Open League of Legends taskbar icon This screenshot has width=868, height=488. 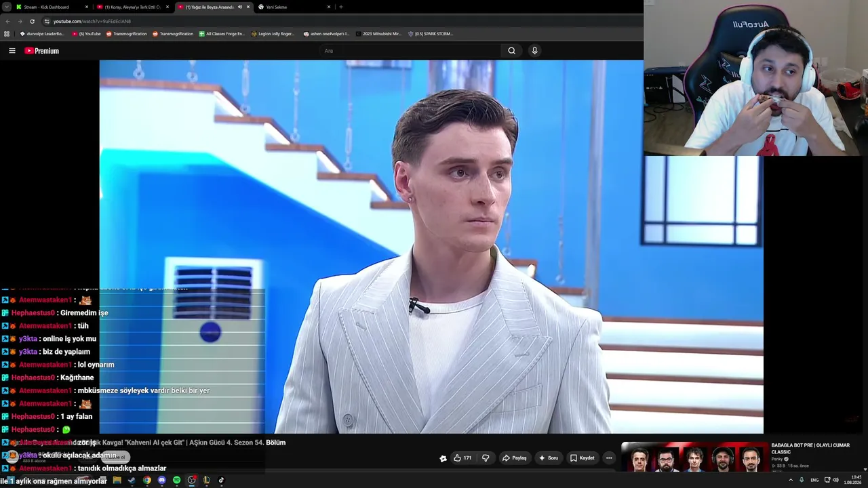click(x=206, y=480)
